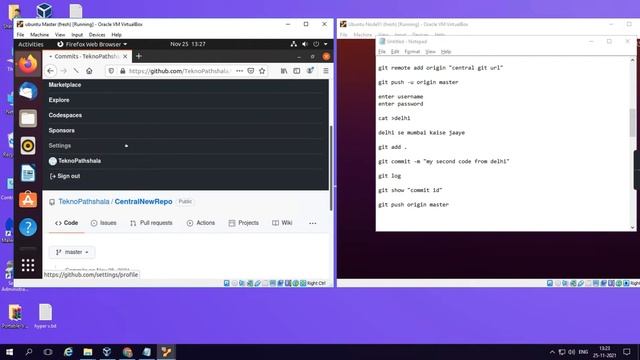
Task: Go to the Firefox home page
Action: point(89,71)
